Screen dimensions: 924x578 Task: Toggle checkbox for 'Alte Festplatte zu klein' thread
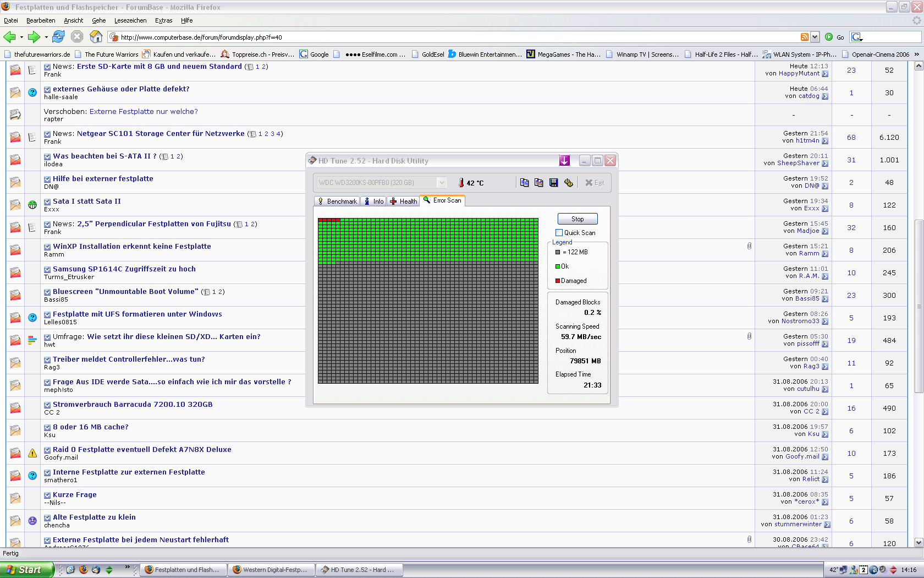point(47,517)
